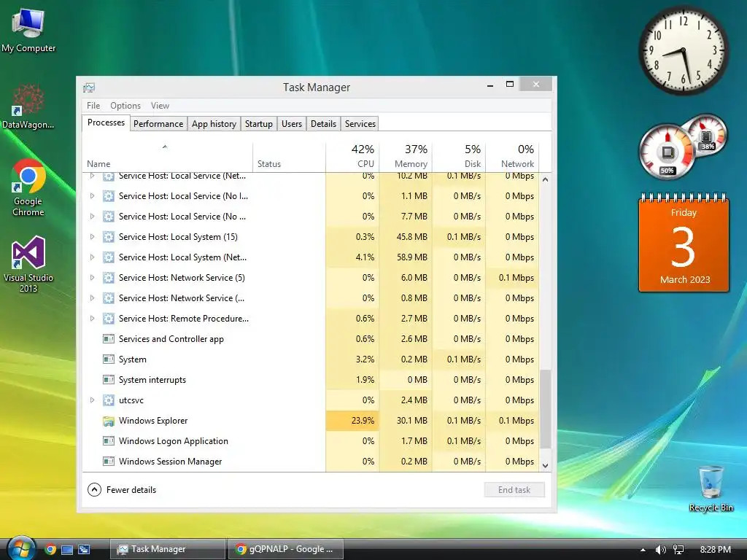Screen dimensions: 747x560
Task: Open the Options menu
Action: click(125, 106)
